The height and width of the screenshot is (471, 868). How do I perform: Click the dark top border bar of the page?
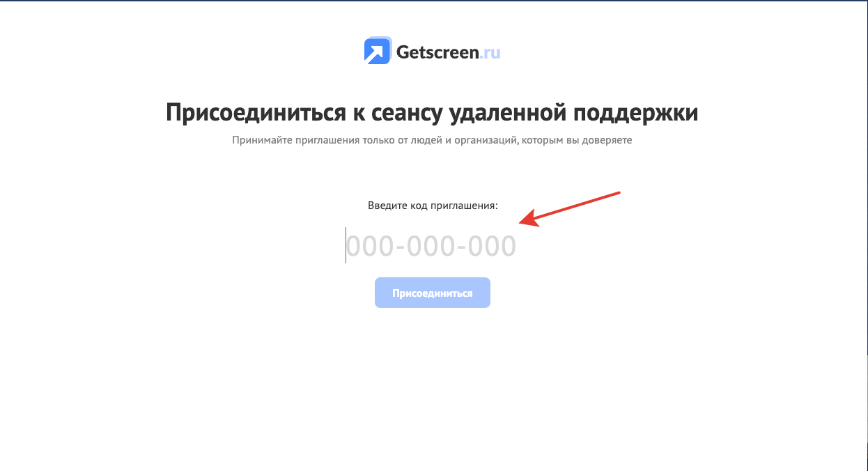[434, 1]
